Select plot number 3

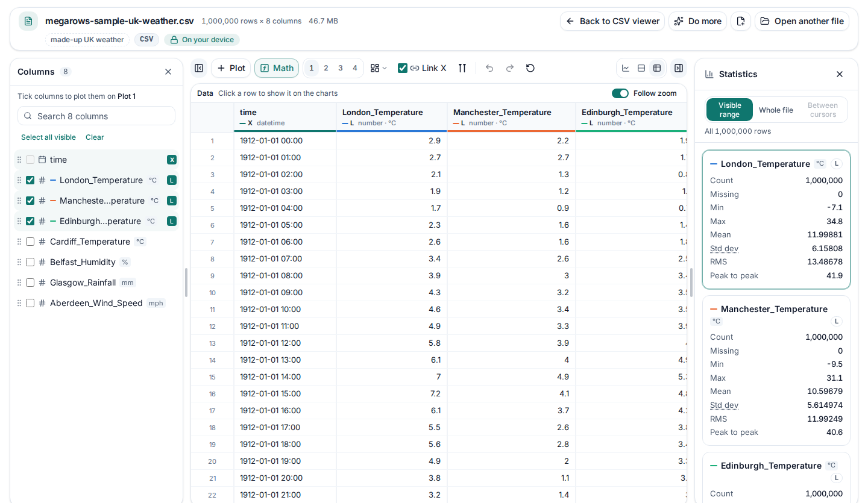341,68
